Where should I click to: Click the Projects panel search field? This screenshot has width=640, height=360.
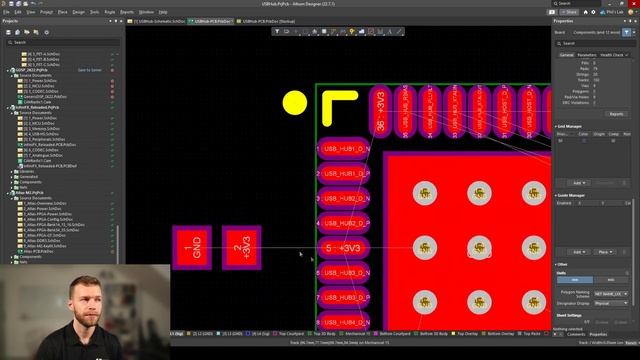tap(63, 42)
